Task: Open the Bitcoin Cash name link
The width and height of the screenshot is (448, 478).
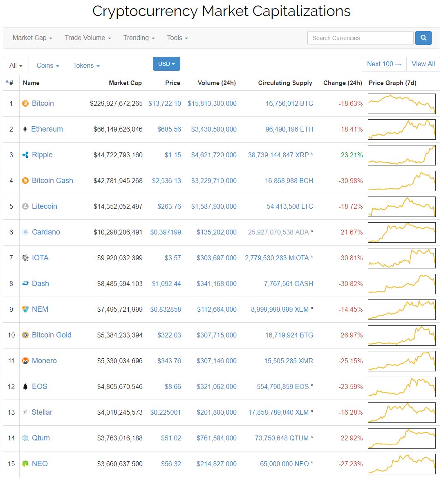Action: click(52, 181)
